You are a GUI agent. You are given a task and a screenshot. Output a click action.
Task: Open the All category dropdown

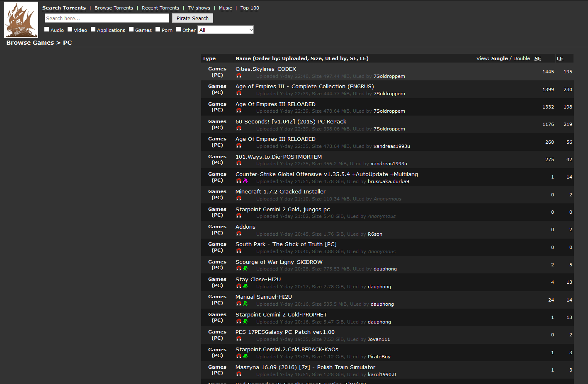point(226,30)
